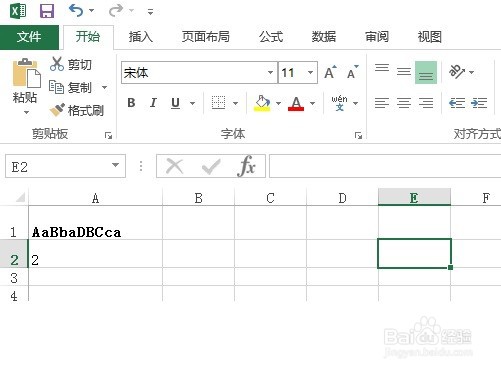The width and height of the screenshot is (501, 370).
Task: Decrease font size with small A icon
Action: 352,72
